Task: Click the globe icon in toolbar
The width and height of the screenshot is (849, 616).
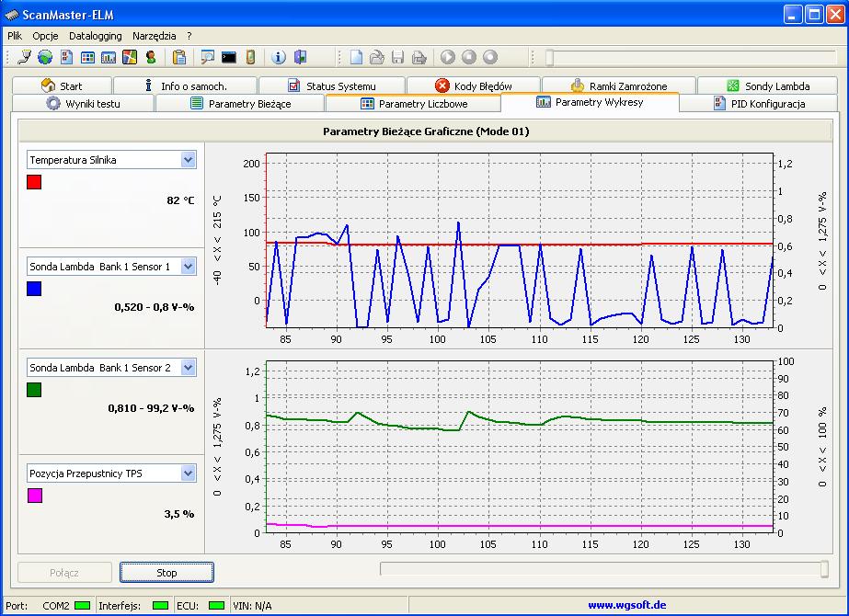Action: coord(45,57)
